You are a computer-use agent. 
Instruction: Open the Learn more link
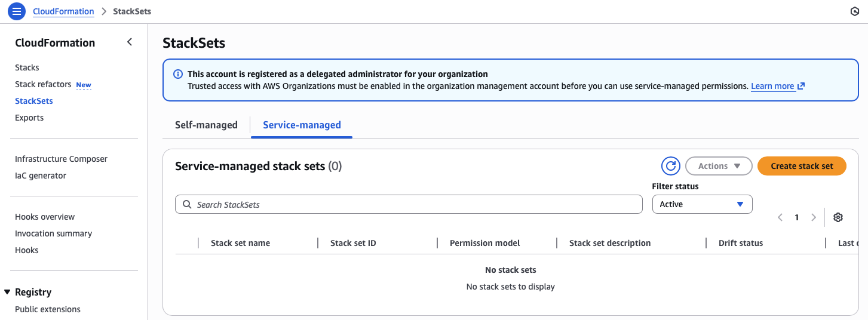(772, 86)
